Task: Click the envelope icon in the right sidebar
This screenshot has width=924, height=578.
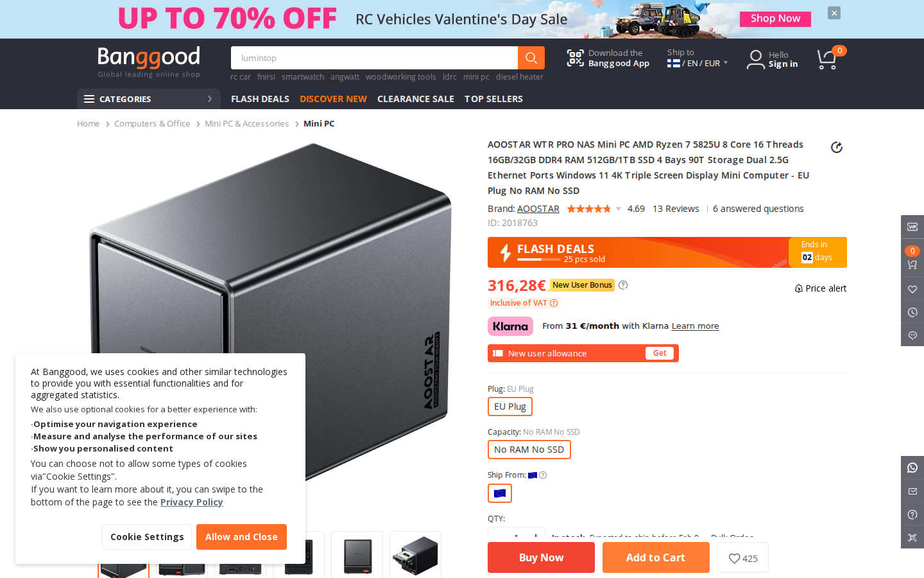Action: pos(912,491)
